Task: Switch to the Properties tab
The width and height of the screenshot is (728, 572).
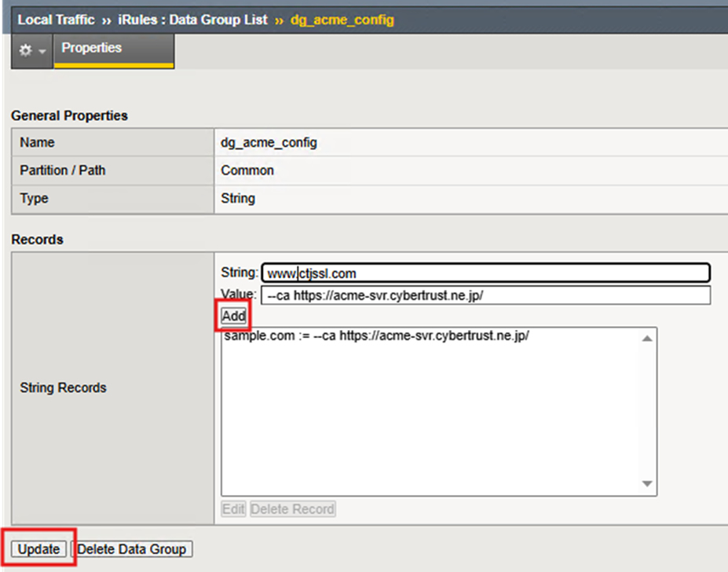Action: point(92,48)
